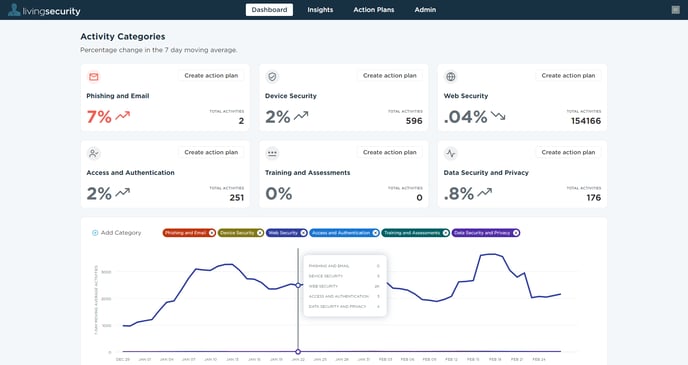Open the Add Category selector

tap(117, 233)
